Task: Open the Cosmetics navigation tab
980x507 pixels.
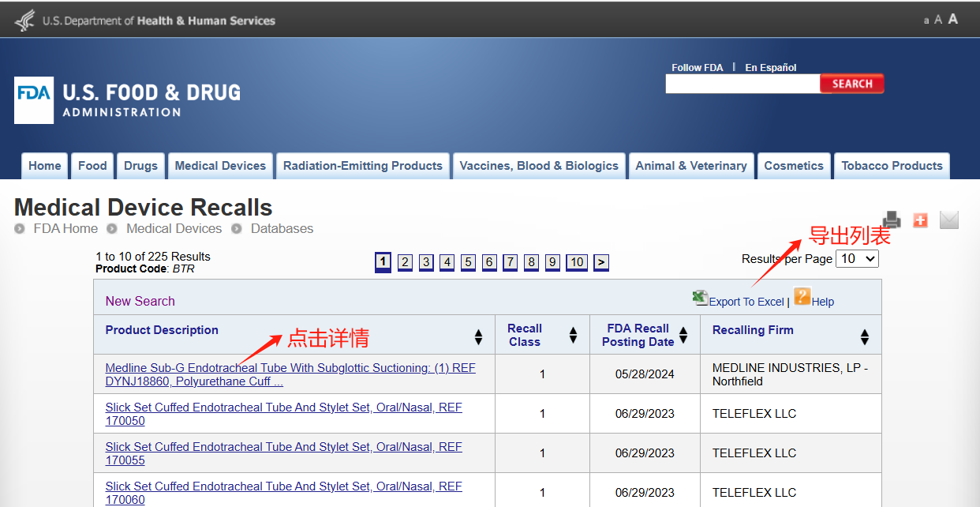Action: tap(794, 166)
